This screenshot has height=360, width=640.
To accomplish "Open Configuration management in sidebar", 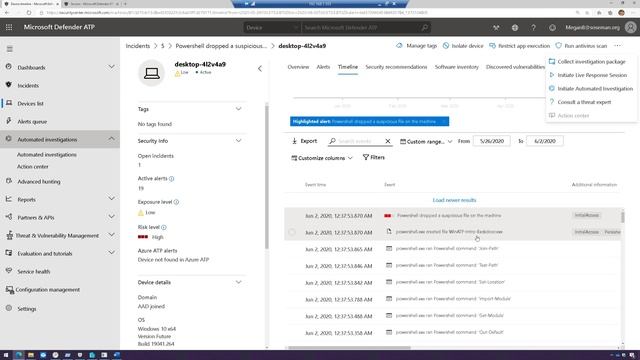I will [47, 289].
